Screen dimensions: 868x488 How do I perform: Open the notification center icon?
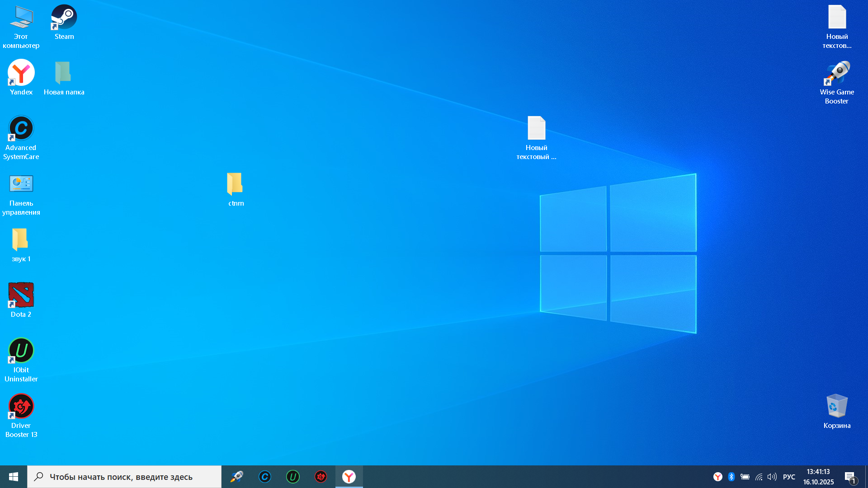850,477
